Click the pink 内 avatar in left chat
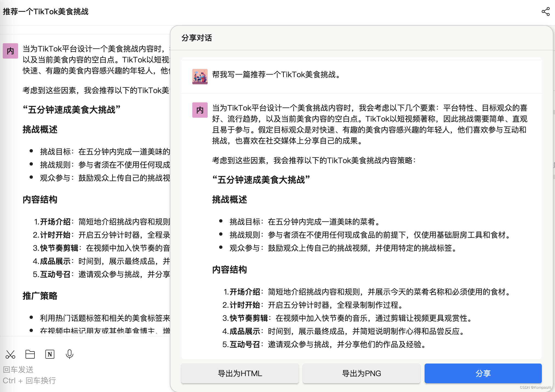 point(10,51)
